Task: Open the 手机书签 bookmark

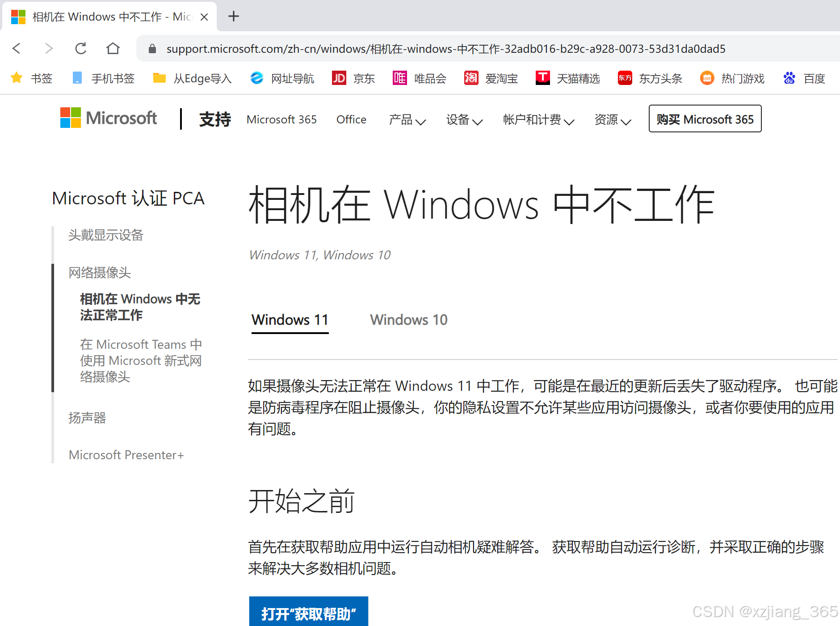Action: pos(103,78)
